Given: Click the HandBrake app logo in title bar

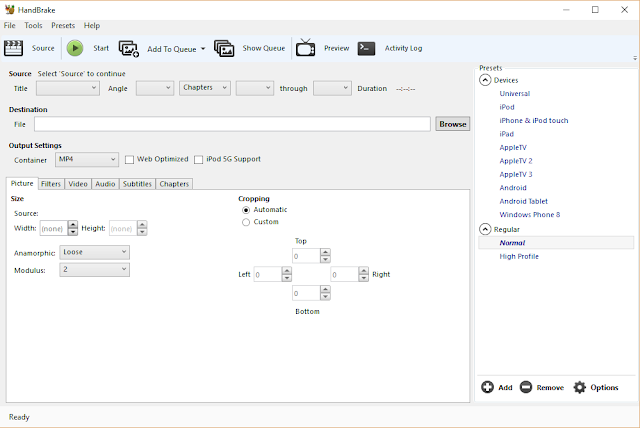Looking at the screenshot, I should (9, 9).
